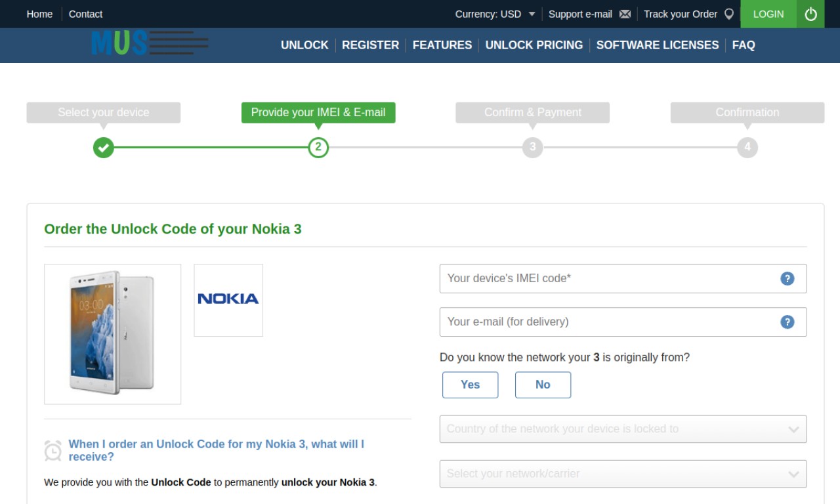Click the step 3 circle in the progress bar

click(532, 147)
